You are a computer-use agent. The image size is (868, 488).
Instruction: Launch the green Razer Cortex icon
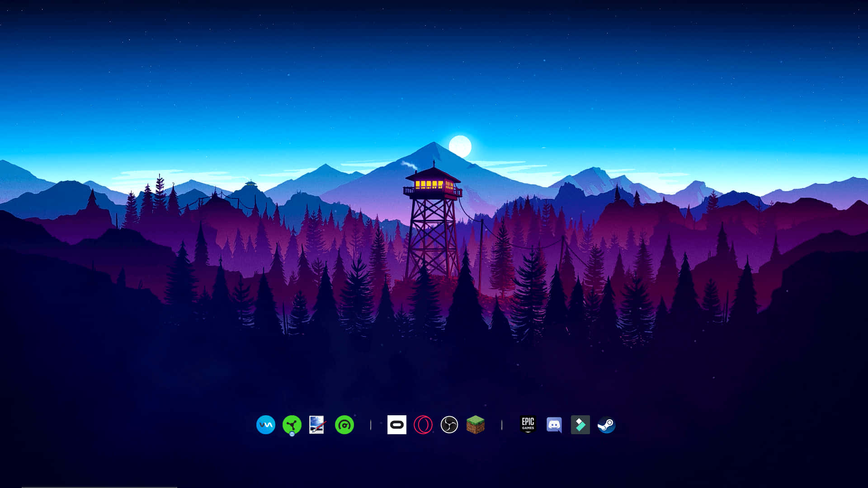[x=344, y=425]
